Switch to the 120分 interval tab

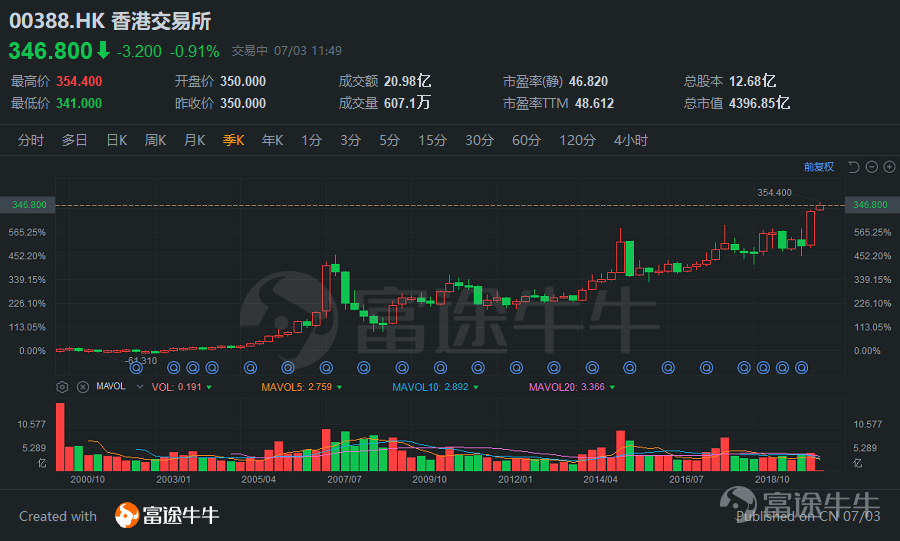click(577, 140)
